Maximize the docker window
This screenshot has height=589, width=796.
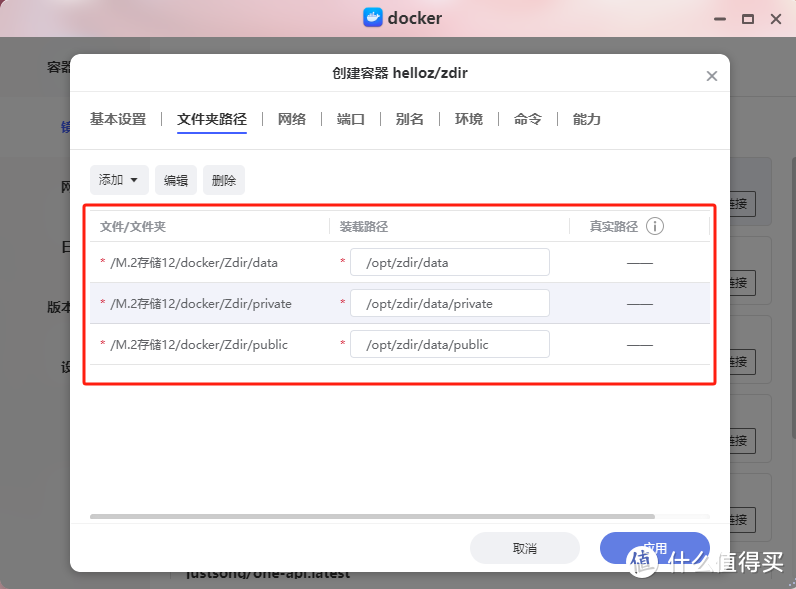(748, 19)
